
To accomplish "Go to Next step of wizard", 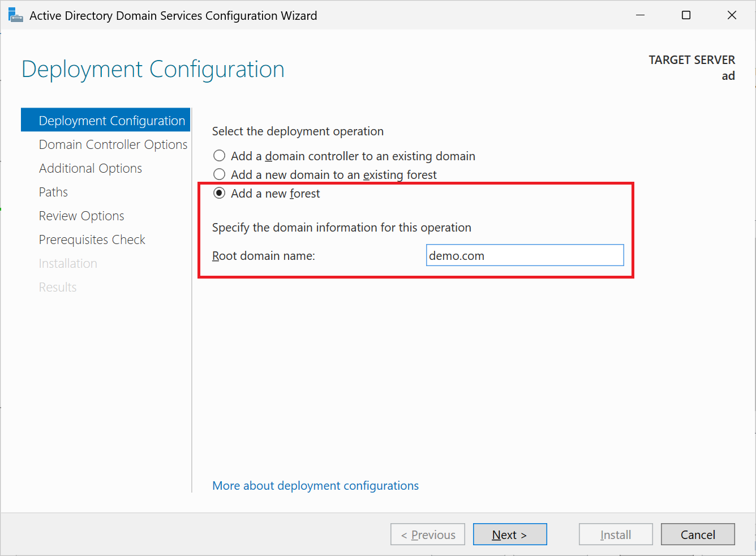I will (x=510, y=534).
